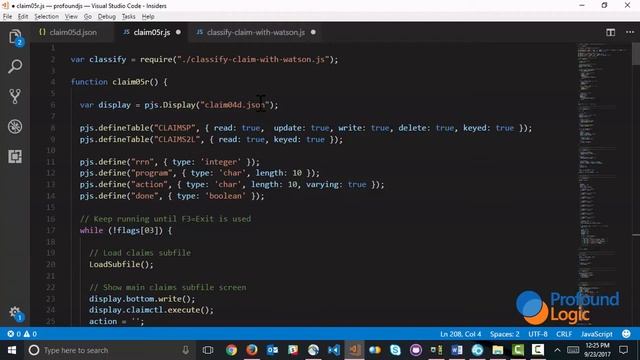Click the Ln 208, Col 4 indicator

(x=460, y=334)
